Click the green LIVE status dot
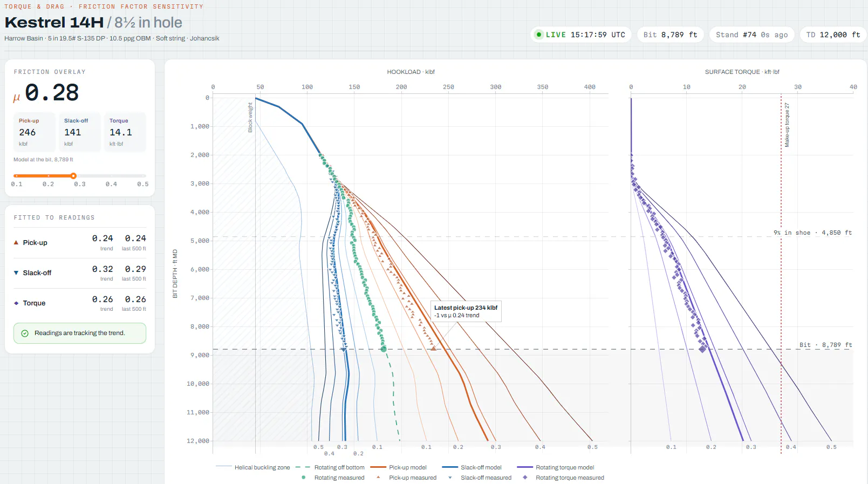The image size is (868, 484). click(538, 35)
